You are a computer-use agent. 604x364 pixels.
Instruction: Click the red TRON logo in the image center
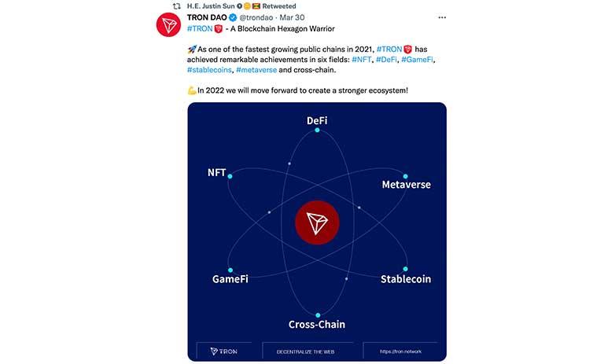click(x=317, y=222)
